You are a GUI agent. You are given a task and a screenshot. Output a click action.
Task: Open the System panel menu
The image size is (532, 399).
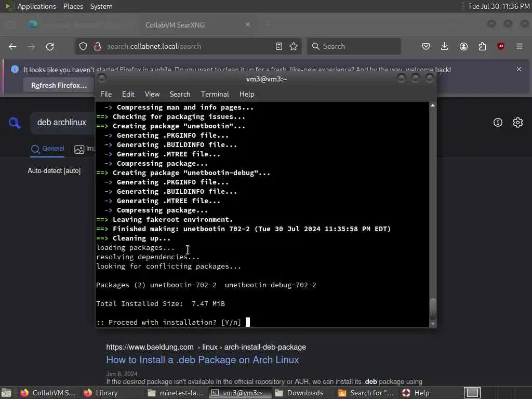pyautogui.click(x=101, y=6)
